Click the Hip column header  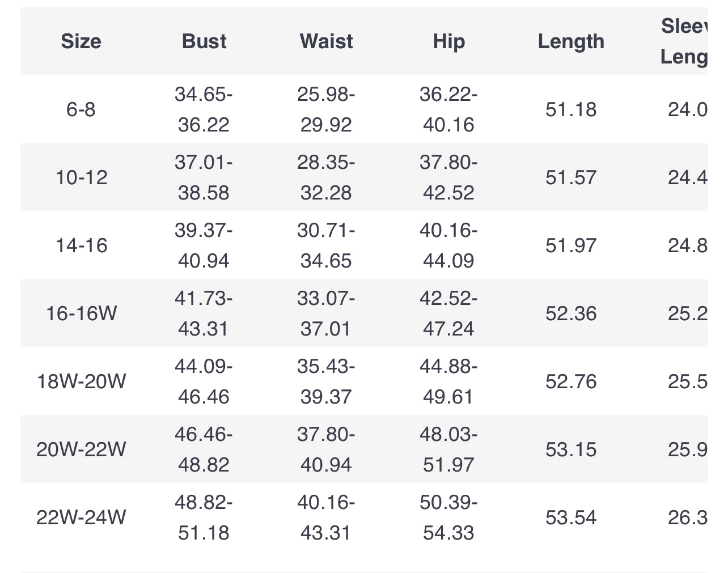[x=448, y=41]
